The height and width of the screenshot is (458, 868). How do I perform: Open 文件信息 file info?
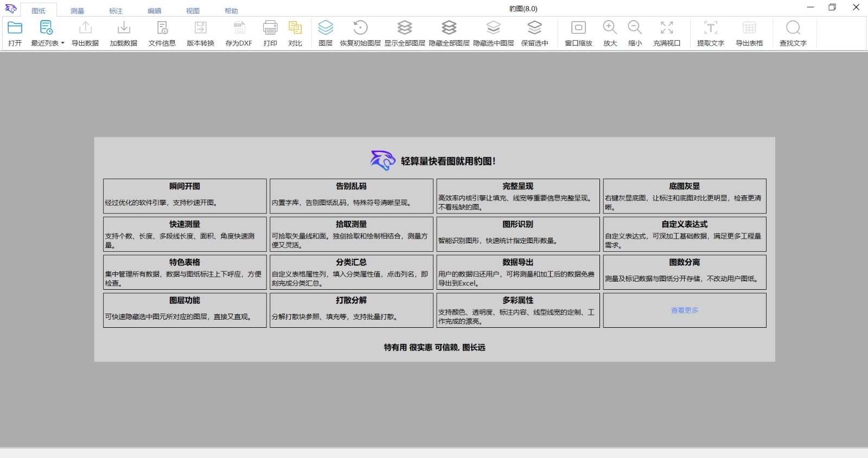[162, 28]
